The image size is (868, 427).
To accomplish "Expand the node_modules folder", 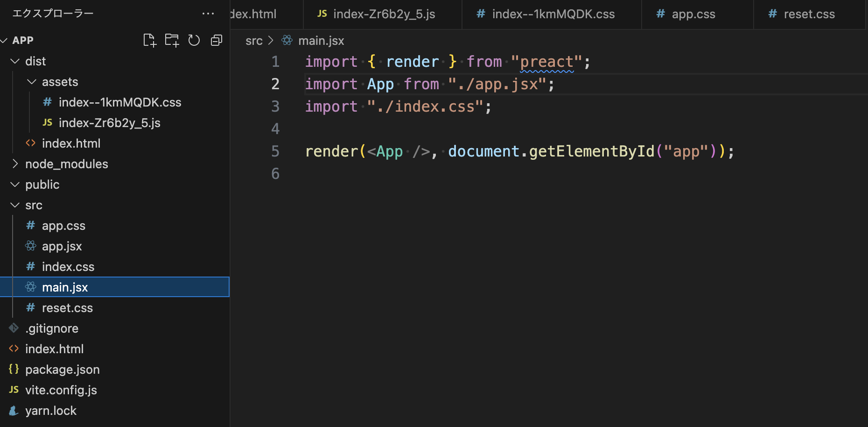I will [14, 164].
